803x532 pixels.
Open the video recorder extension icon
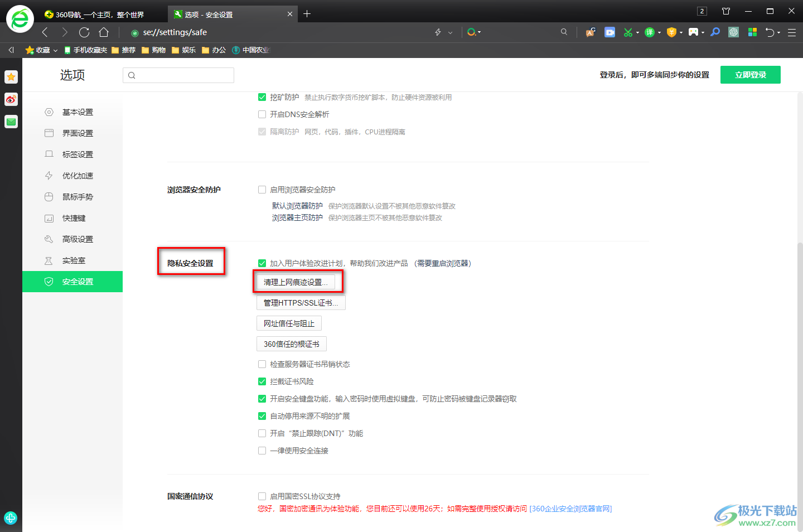click(x=610, y=32)
